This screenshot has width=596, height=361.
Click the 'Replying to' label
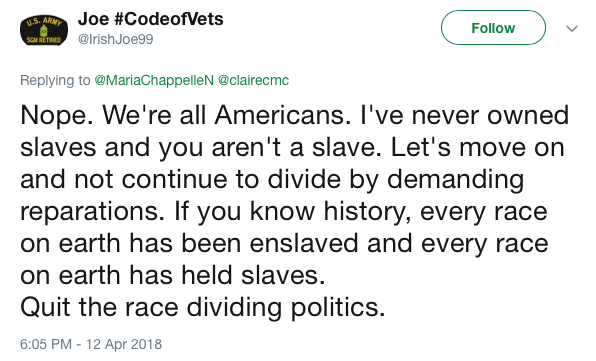pyautogui.click(x=55, y=80)
